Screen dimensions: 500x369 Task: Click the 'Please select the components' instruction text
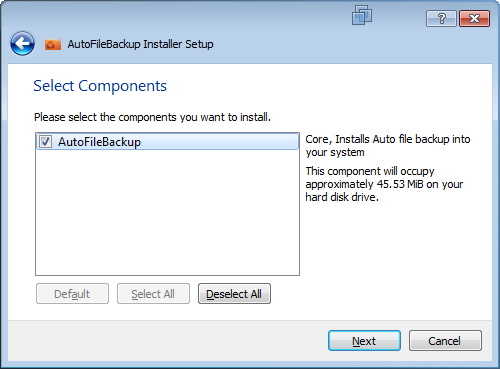(152, 117)
